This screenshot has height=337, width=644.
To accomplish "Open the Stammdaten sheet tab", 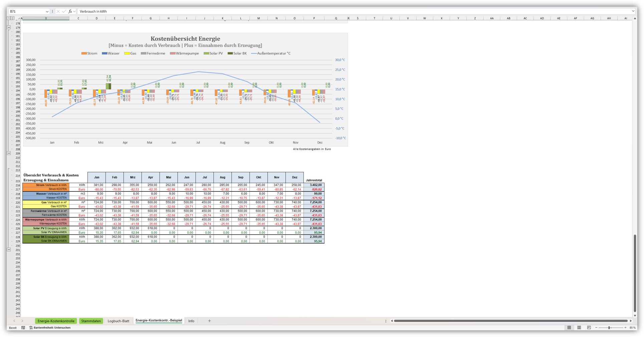I will (x=91, y=321).
